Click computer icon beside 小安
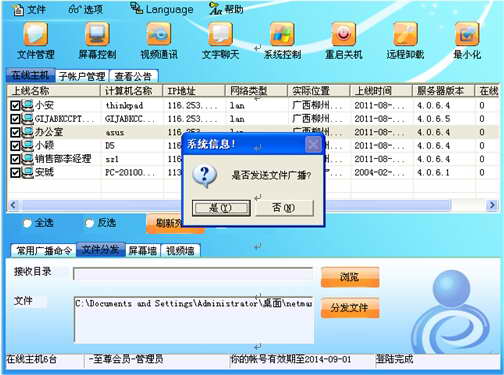The width and height of the screenshot is (504, 375). 27,105
